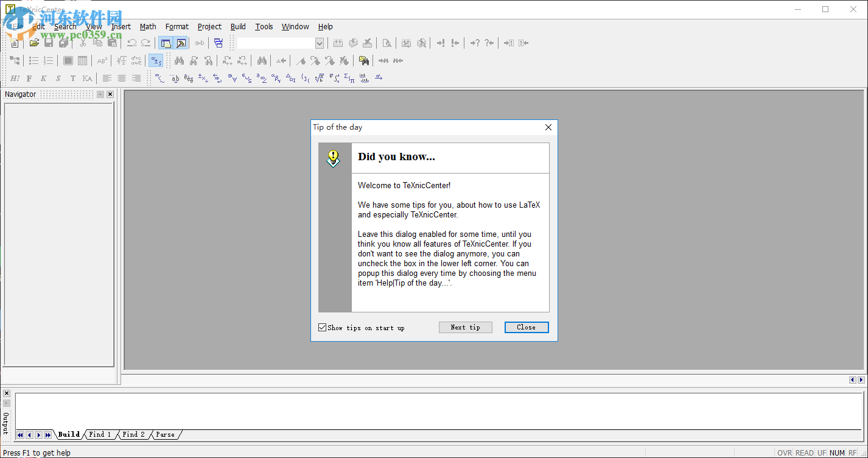
Task: Open the delimiters bracket symbols dropdown
Action: (306, 78)
